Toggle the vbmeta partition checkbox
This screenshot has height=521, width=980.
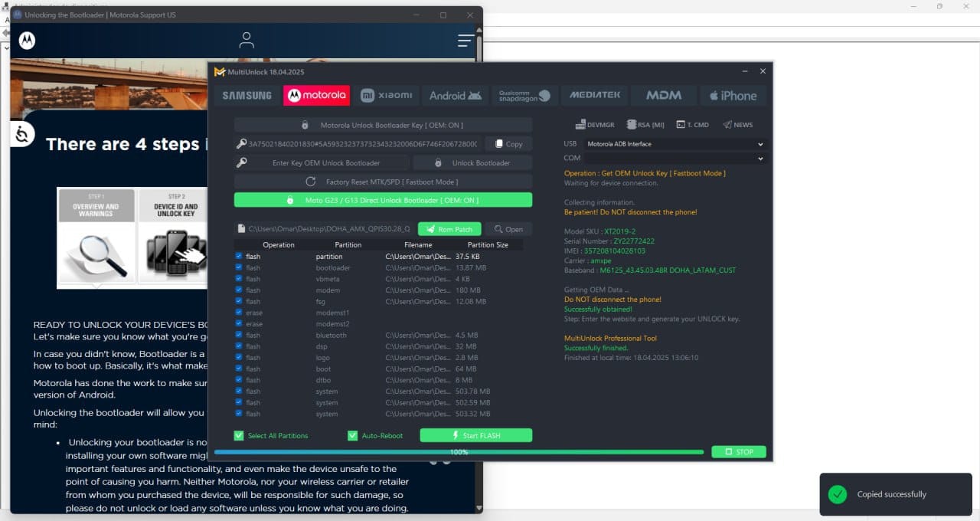[x=239, y=279]
